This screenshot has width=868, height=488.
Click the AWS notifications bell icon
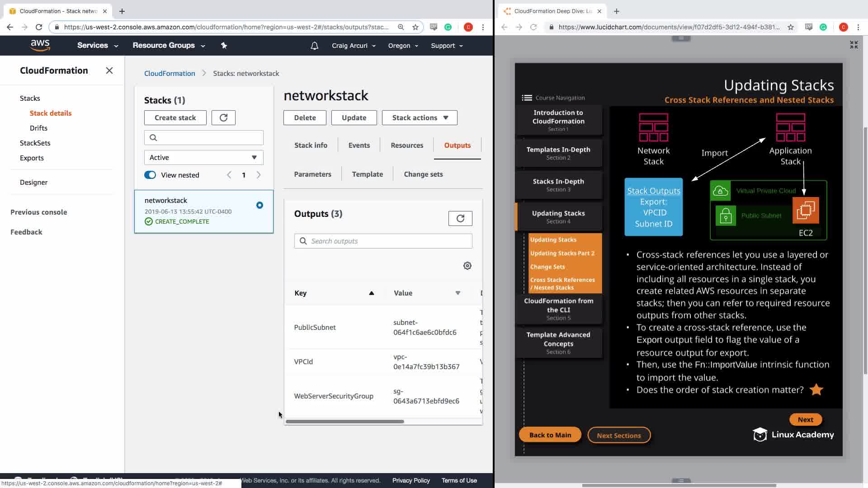click(x=315, y=46)
